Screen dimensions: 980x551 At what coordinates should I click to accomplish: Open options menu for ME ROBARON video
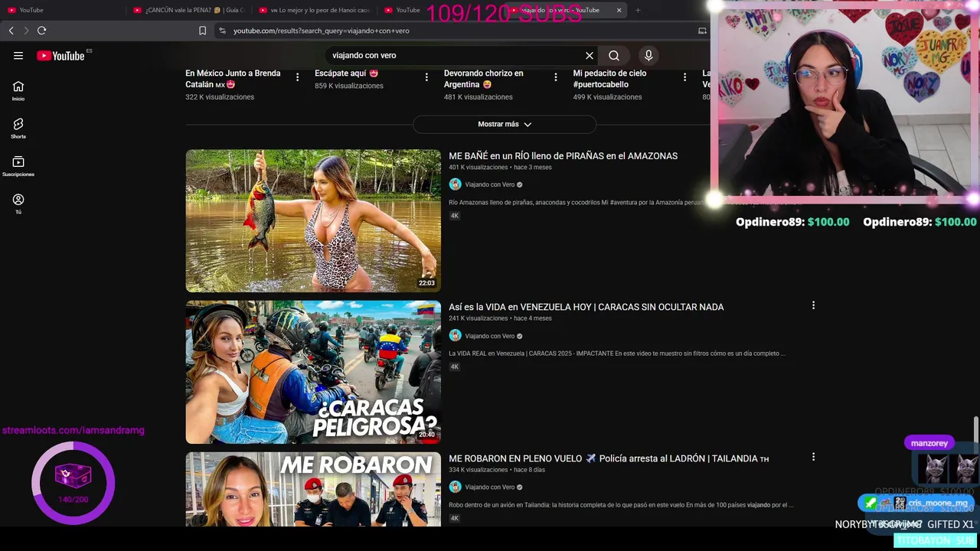coord(813,457)
